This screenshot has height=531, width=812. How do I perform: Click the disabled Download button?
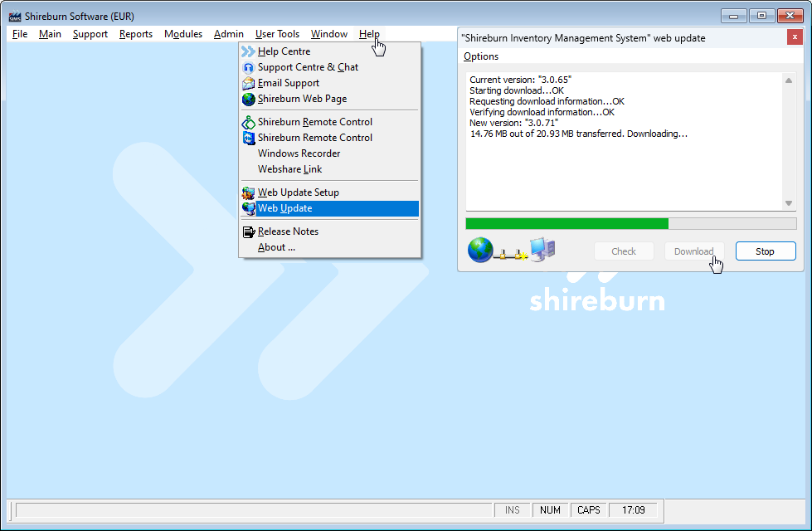[x=694, y=251]
